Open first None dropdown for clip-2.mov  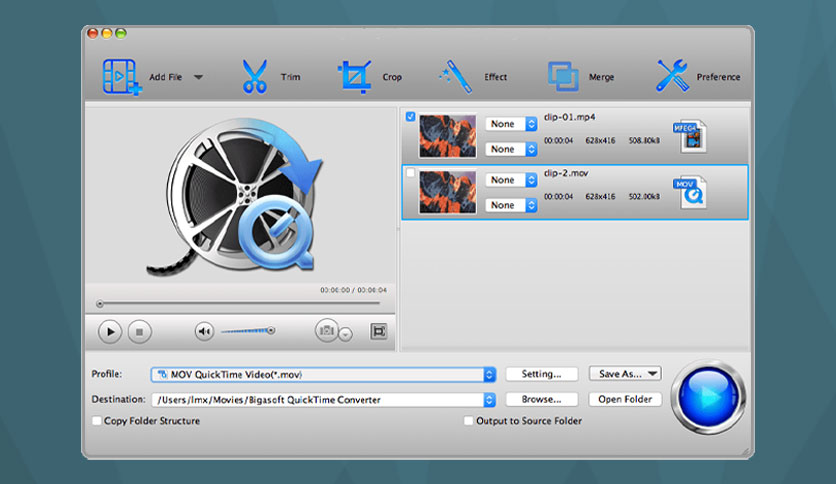(511, 180)
